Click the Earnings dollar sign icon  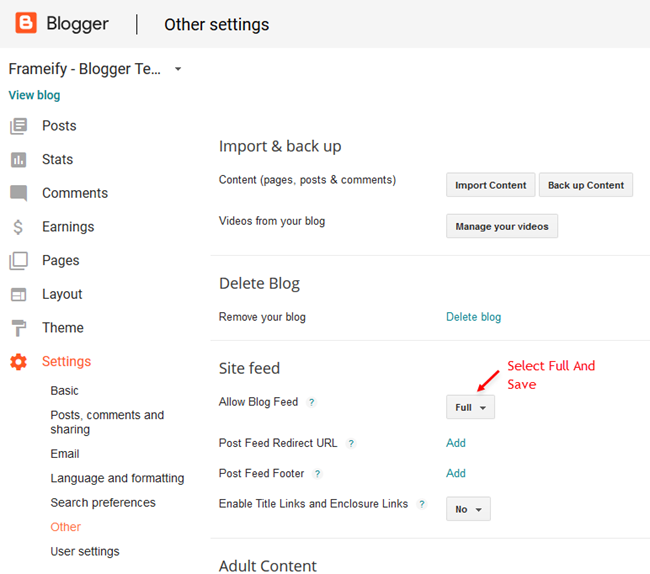pos(18,227)
